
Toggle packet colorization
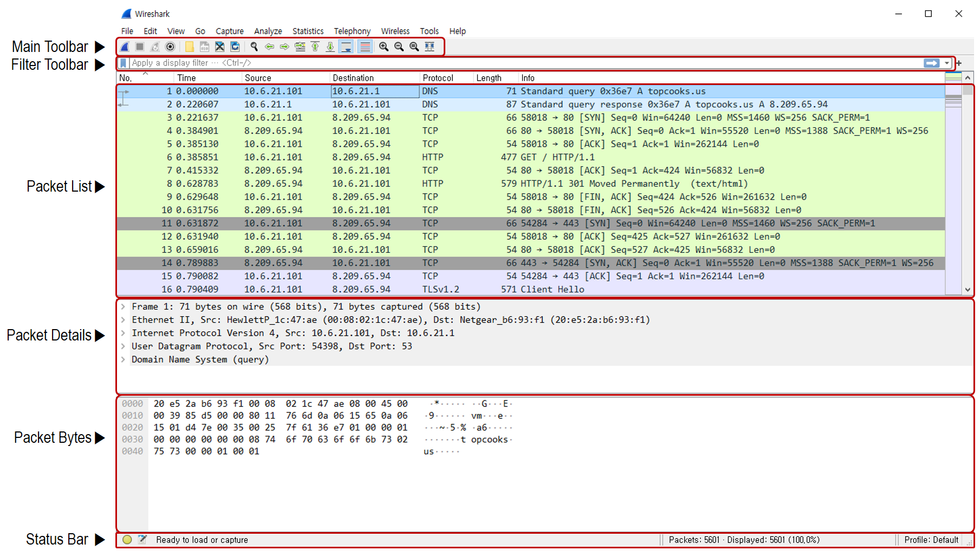tap(365, 47)
